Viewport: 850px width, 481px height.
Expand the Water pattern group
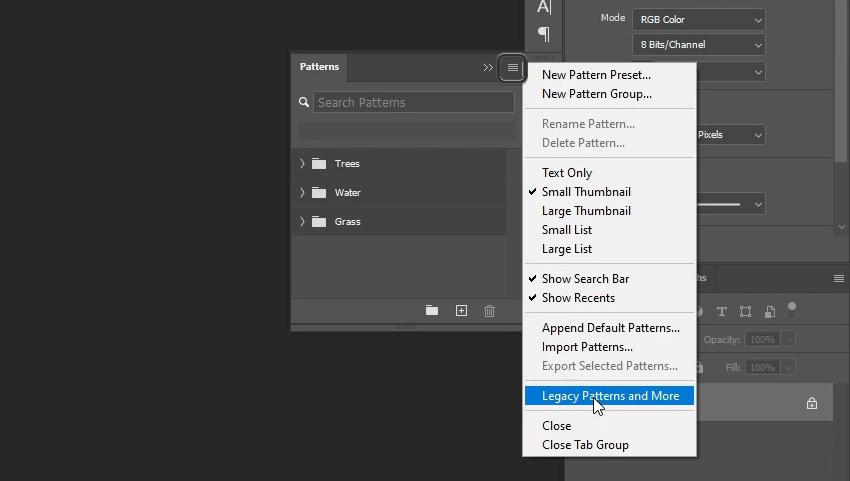coord(302,192)
